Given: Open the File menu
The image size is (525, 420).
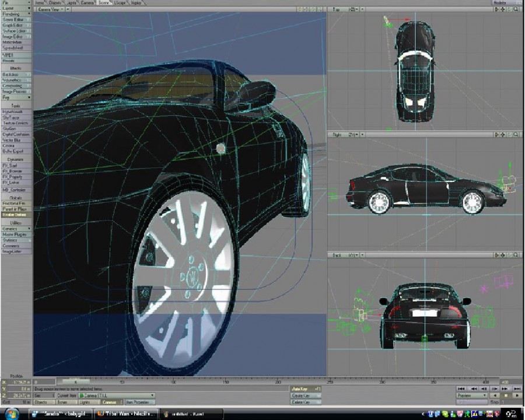Looking at the screenshot, I should pos(16,3).
